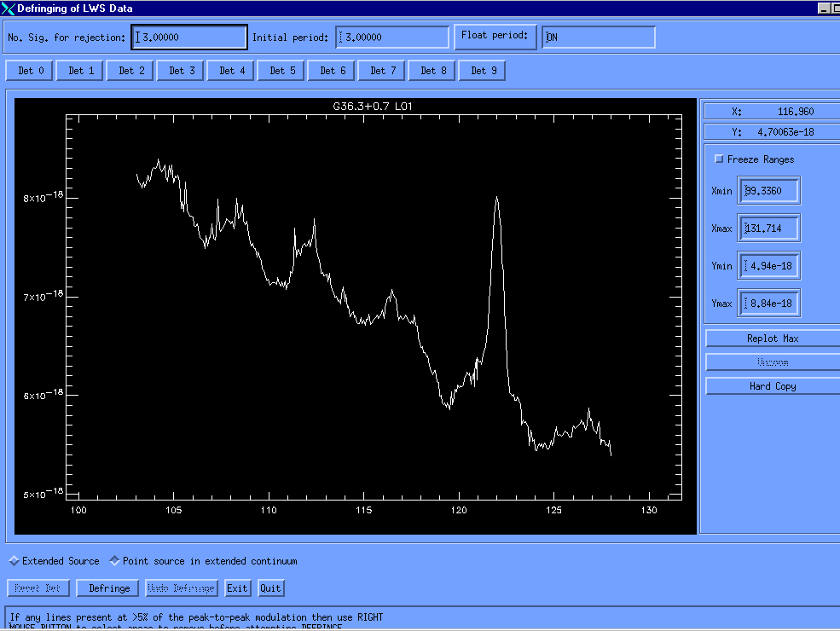The height and width of the screenshot is (631, 840).
Task: Edit the Xmin range field
Action: point(769,191)
